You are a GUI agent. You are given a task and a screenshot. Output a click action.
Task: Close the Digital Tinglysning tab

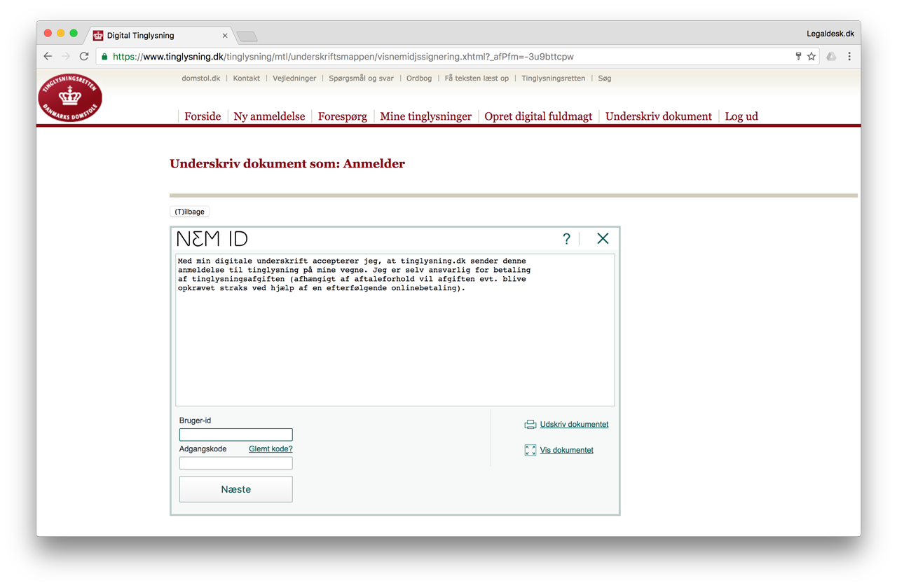(225, 35)
